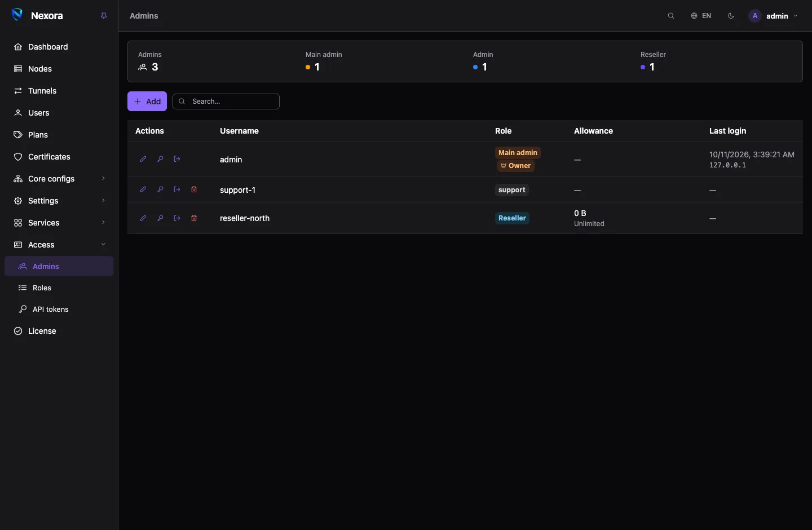Open the admin account dropdown

point(774,16)
